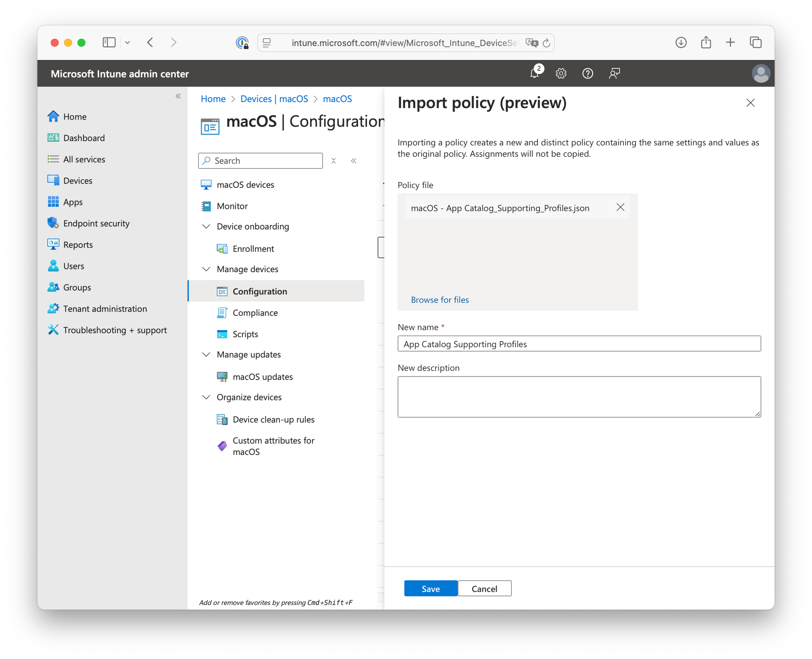Collapse the Manage devices section
812x659 pixels.
tap(206, 269)
